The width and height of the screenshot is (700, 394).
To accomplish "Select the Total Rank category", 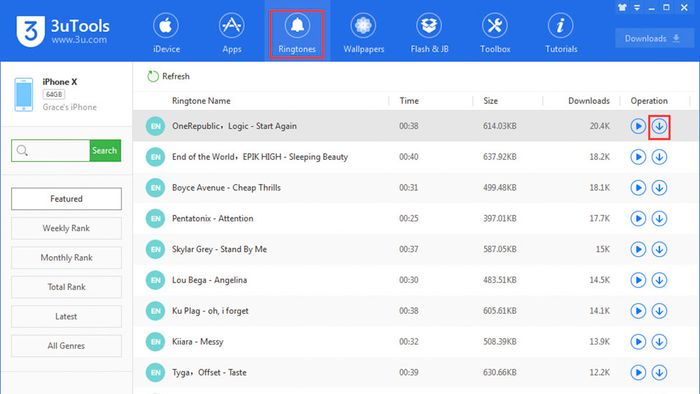I will (x=66, y=287).
